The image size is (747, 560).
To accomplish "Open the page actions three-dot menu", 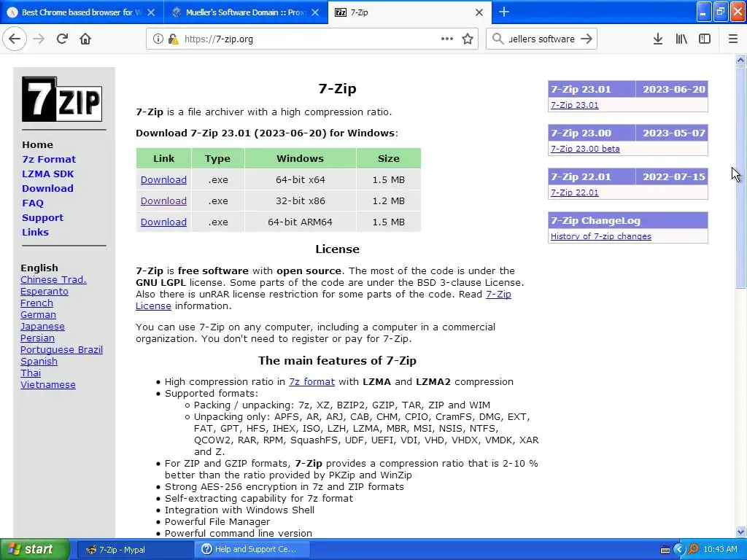I will (447, 39).
